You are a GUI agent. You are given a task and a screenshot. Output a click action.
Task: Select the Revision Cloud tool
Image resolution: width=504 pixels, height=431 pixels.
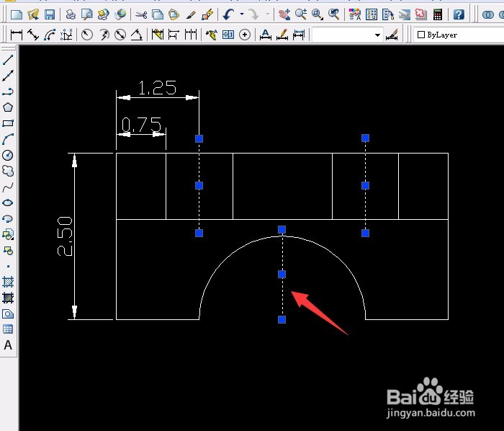(x=8, y=171)
